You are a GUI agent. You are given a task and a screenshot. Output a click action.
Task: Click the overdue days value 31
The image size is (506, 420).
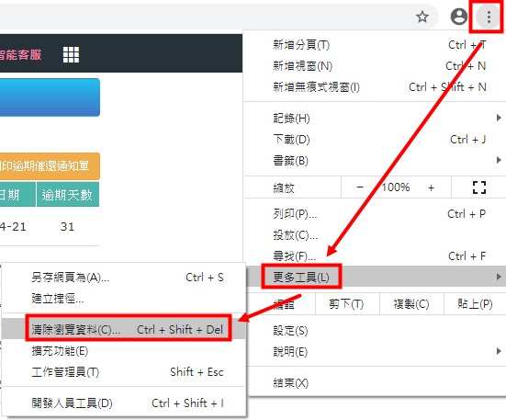(x=67, y=227)
